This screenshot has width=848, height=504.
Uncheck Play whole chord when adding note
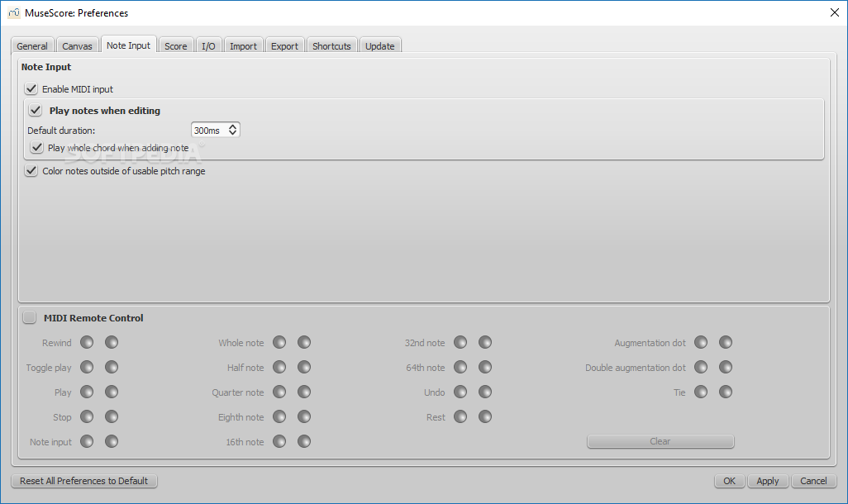[36, 147]
